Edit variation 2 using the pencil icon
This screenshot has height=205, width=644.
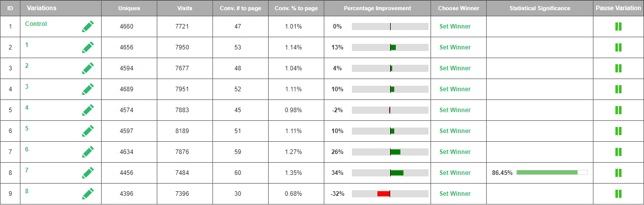coord(88,68)
